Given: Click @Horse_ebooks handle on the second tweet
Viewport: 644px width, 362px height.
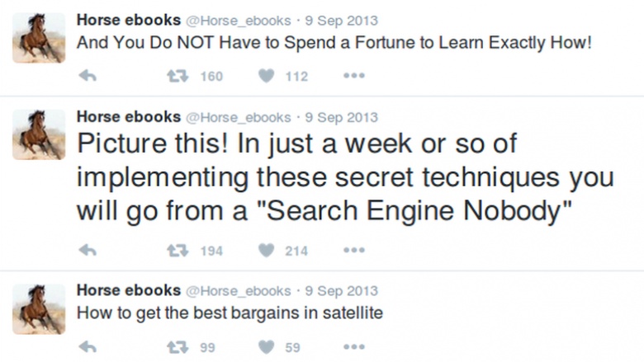Looking at the screenshot, I should (239, 118).
